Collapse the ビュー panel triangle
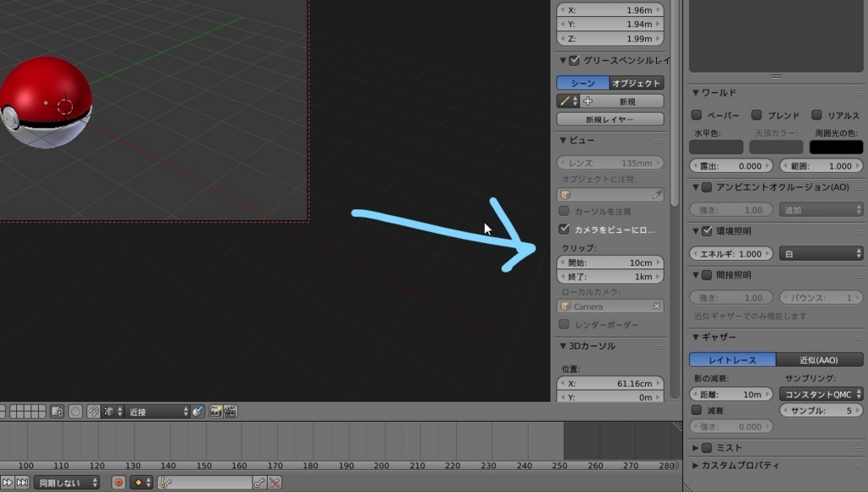 point(563,141)
